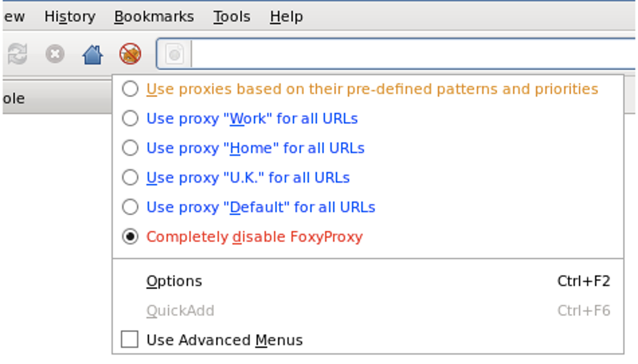Open the Bookmarks menu

154,17
